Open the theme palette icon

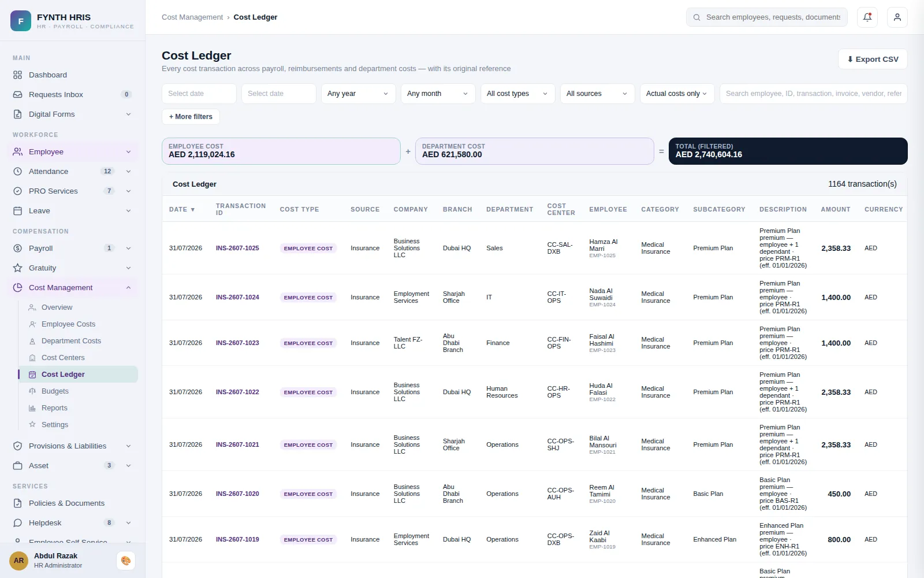tap(126, 561)
